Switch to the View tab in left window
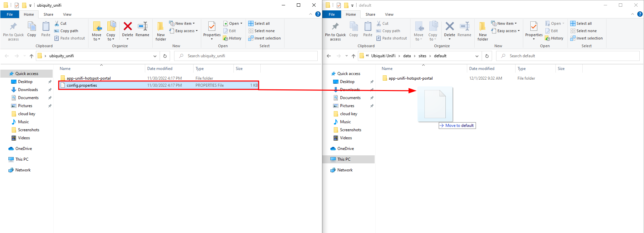The height and width of the screenshot is (233, 644). (67, 14)
